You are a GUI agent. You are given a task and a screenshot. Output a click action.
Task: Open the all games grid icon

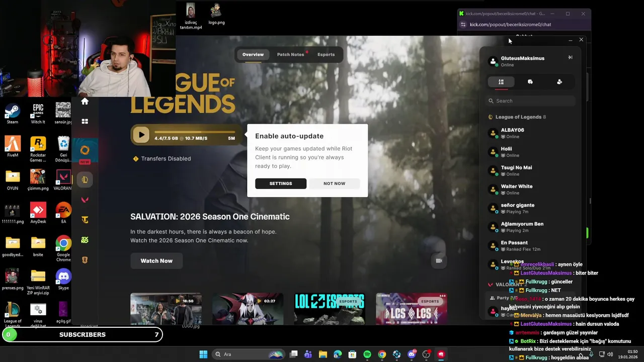pos(85,121)
